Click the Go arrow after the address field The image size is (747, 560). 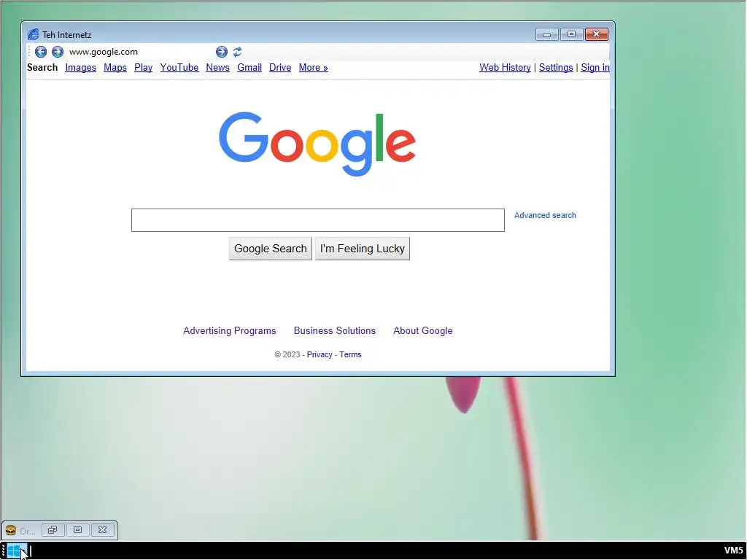[x=222, y=52]
